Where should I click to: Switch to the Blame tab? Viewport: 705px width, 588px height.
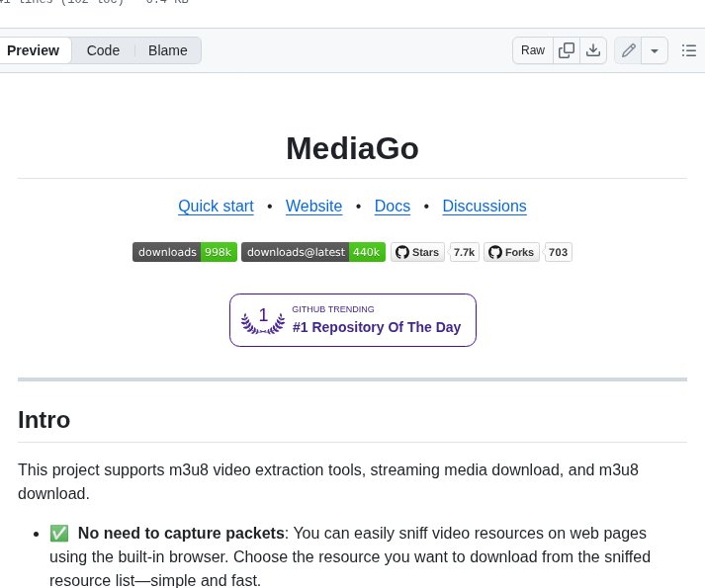[168, 50]
